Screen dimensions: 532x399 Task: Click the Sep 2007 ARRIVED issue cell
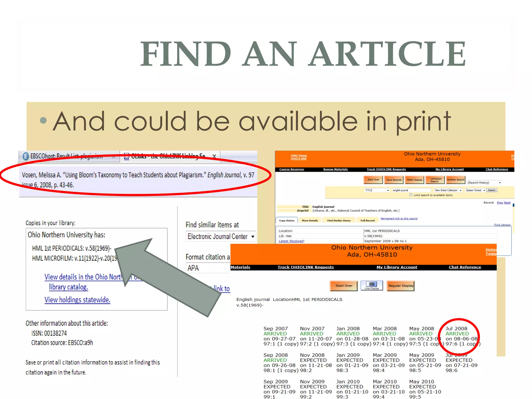coord(281,336)
